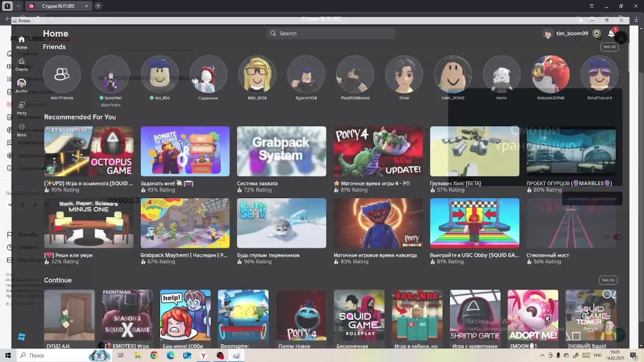This screenshot has width=644, height=362.
Task: Open the browser downloads arrow icon
Action: point(636,19)
